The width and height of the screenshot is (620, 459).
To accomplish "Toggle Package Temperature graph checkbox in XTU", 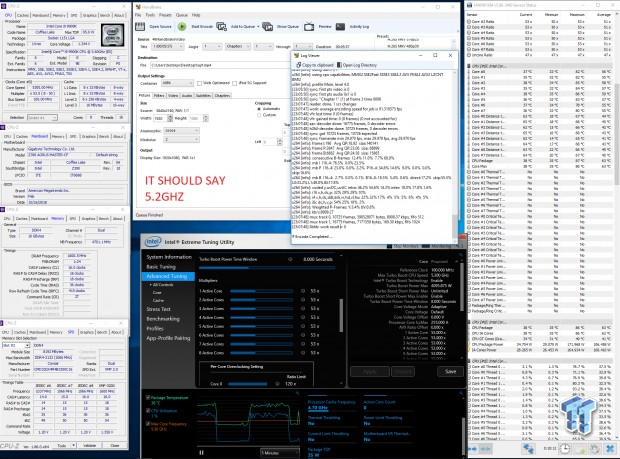I will tap(148, 398).
